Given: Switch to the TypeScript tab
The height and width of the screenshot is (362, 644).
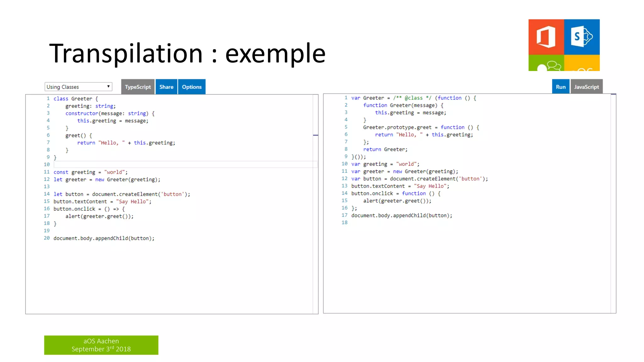Looking at the screenshot, I should [x=138, y=87].
